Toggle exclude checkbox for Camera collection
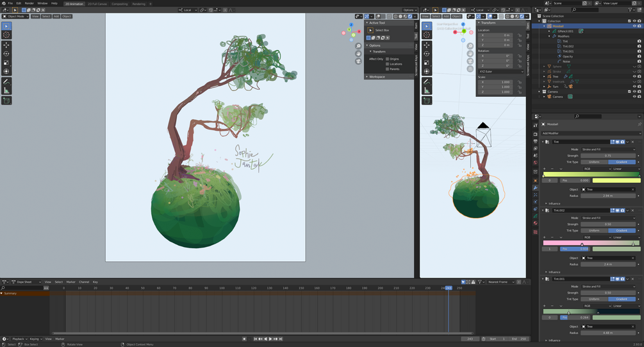Screen dimensions: 644x347 click(x=629, y=92)
